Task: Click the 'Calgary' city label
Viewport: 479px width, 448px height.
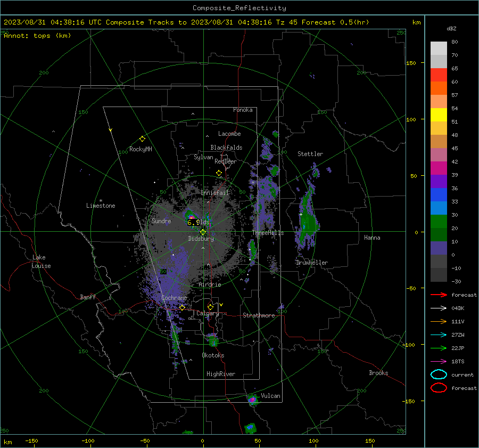Action: pos(208,313)
